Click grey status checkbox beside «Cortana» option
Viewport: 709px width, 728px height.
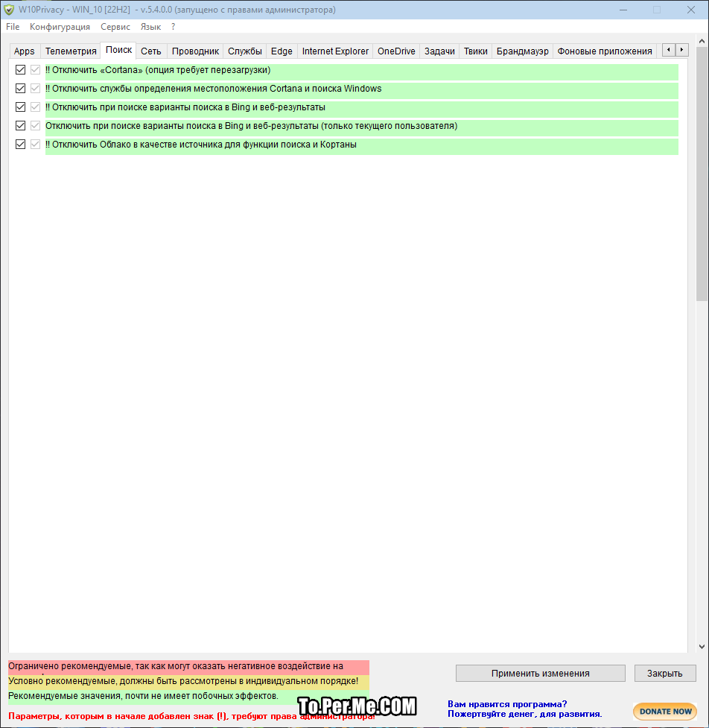click(x=35, y=70)
